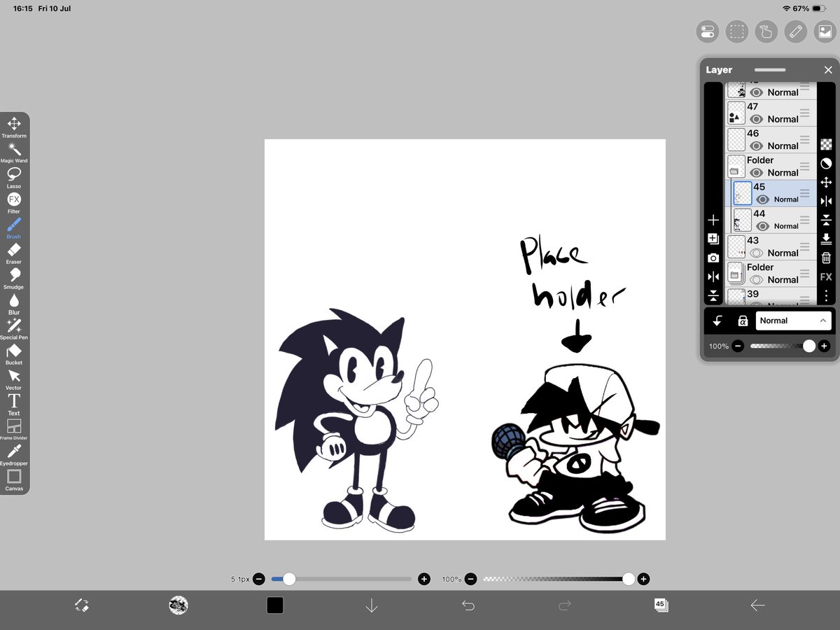Open the Normal blend mode dropdown
The width and height of the screenshot is (840, 630).
coord(794,321)
